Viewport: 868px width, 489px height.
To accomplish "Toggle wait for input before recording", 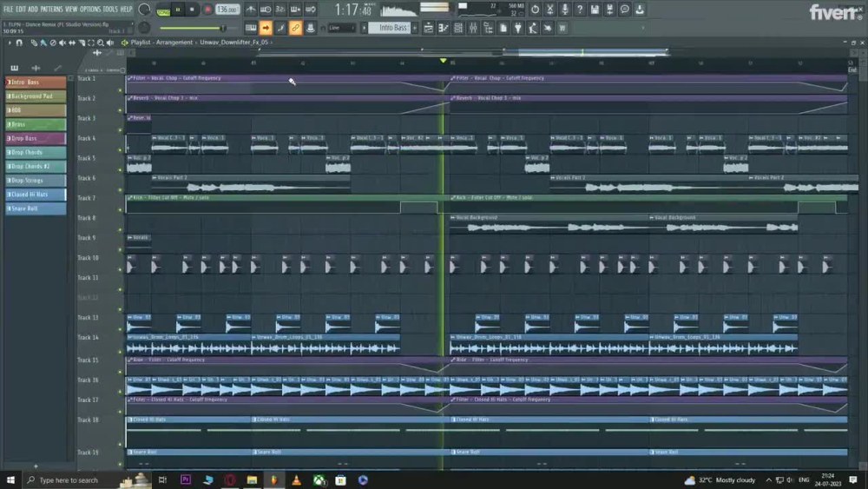I will point(266,10).
